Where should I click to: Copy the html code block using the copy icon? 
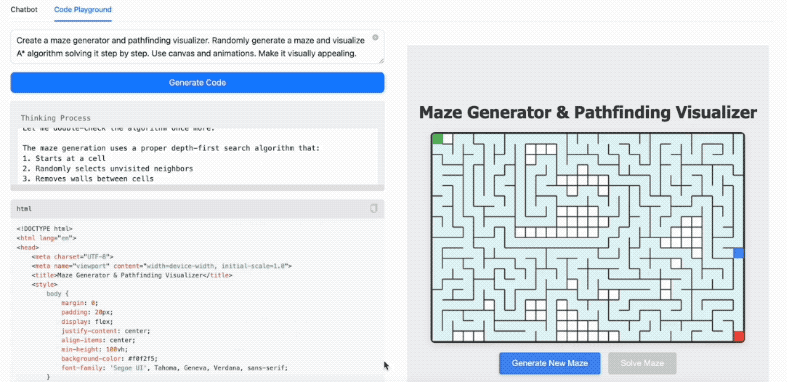click(373, 208)
